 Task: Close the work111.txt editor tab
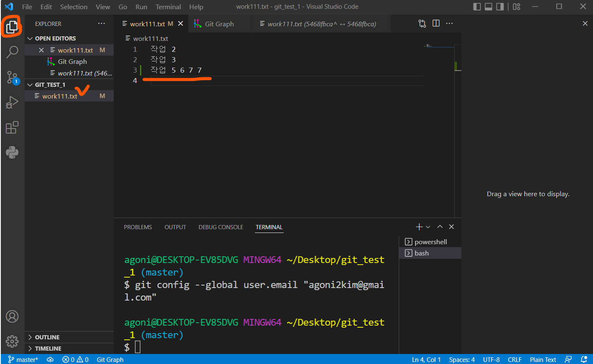pyautogui.click(x=181, y=24)
